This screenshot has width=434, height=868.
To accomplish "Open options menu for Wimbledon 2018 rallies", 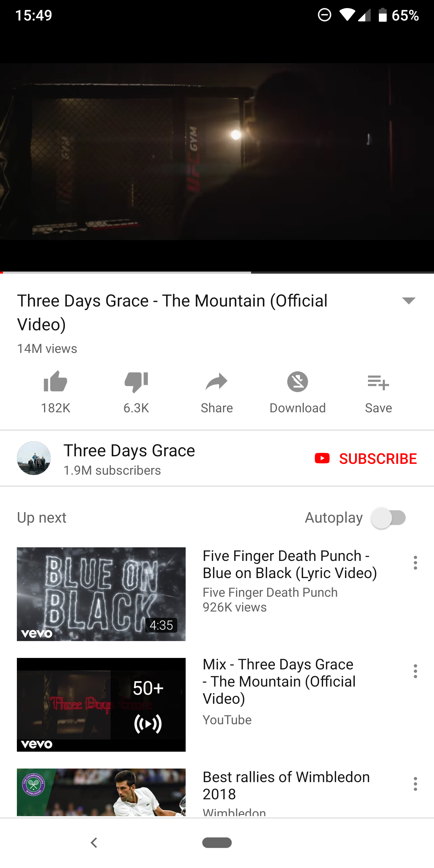I will click(416, 784).
